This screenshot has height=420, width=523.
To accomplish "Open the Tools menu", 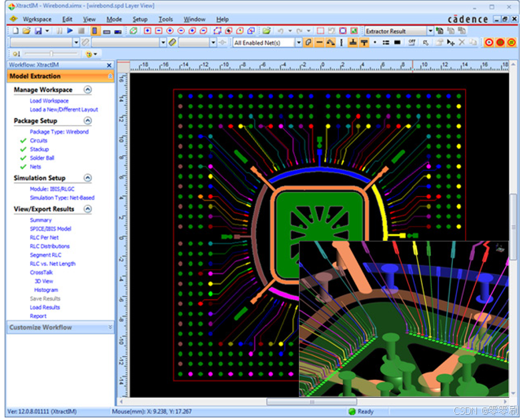I will [x=165, y=19].
